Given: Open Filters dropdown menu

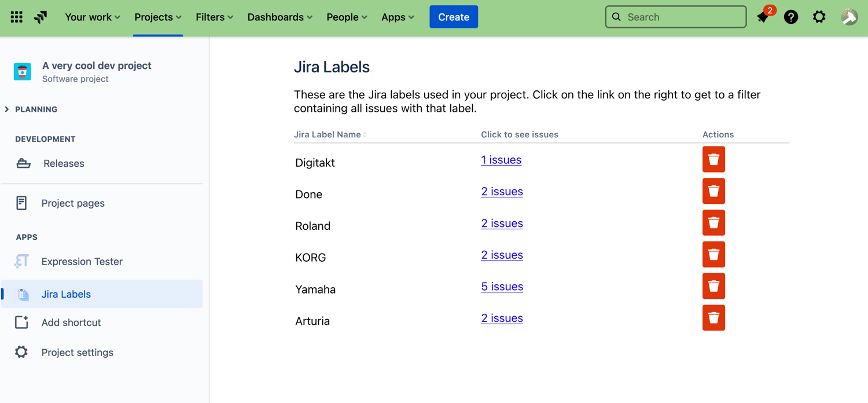Looking at the screenshot, I should 214,17.
